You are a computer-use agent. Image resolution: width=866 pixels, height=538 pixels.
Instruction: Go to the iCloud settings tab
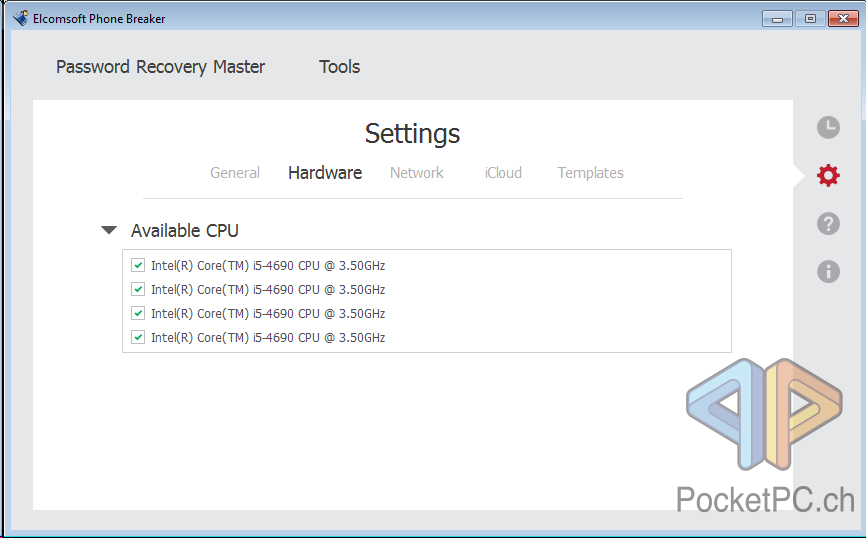(x=503, y=173)
